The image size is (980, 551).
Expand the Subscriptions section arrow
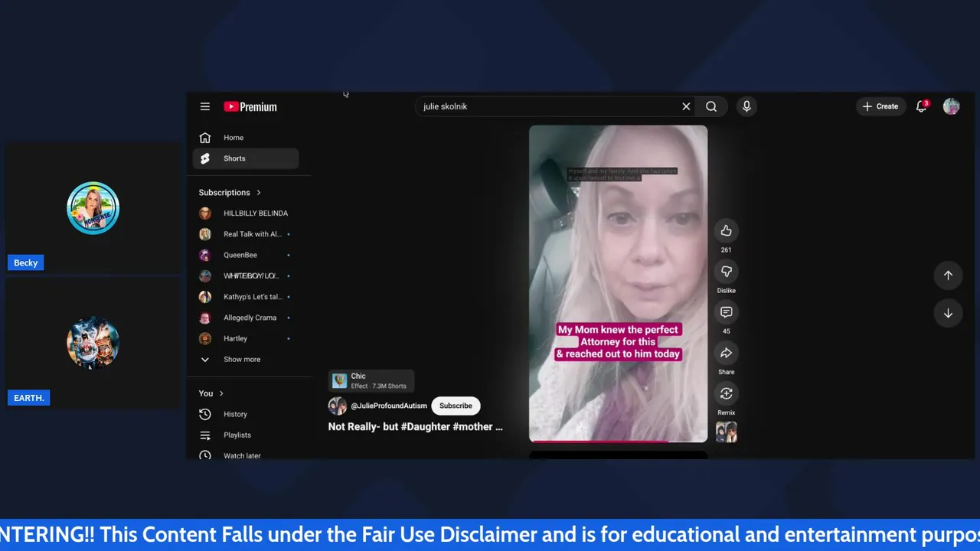coord(259,193)
